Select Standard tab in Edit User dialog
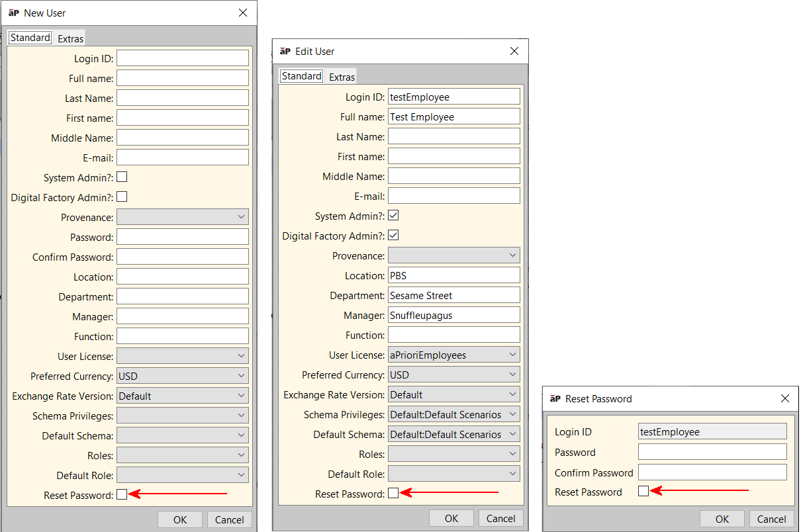Image resolution: width=801 pixels, height=532 pixels. pyautogui.click(x=302, y=76)
